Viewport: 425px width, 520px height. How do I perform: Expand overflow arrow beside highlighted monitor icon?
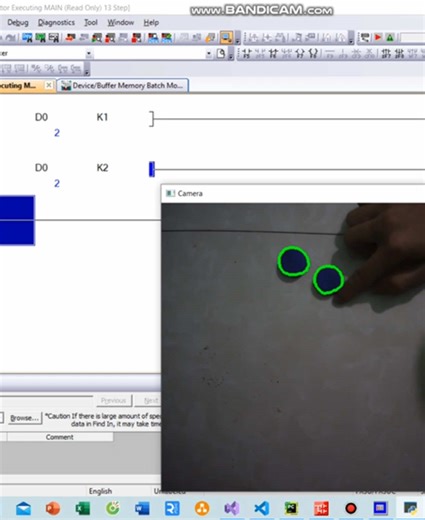coord(238,38)
